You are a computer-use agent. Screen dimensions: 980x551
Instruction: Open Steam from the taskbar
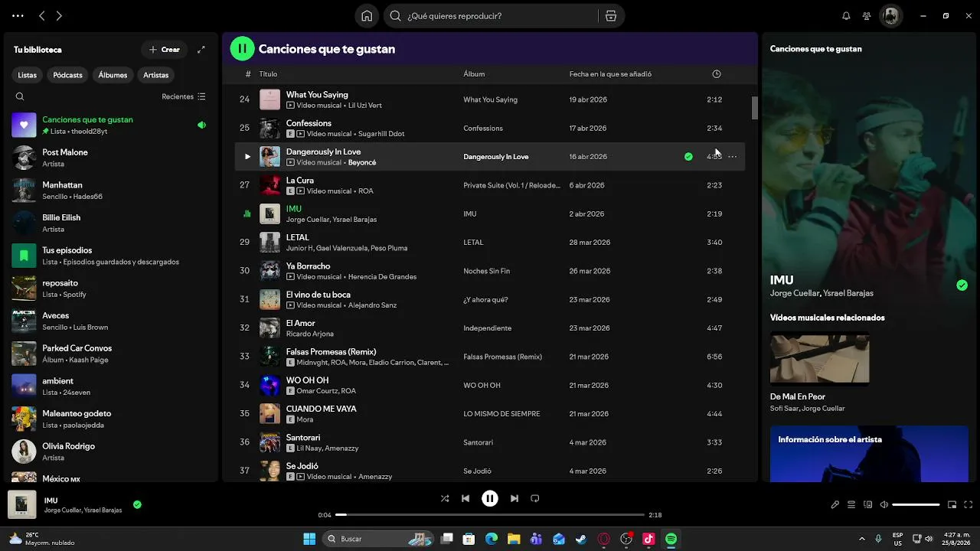tap(582, 539)
